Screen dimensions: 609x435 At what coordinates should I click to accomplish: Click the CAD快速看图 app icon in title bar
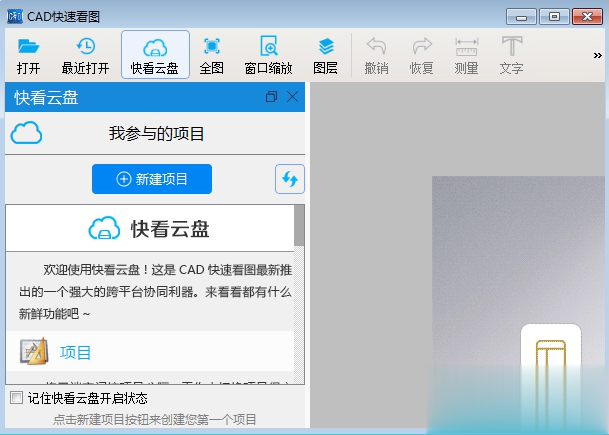click(x=15, y=17)
